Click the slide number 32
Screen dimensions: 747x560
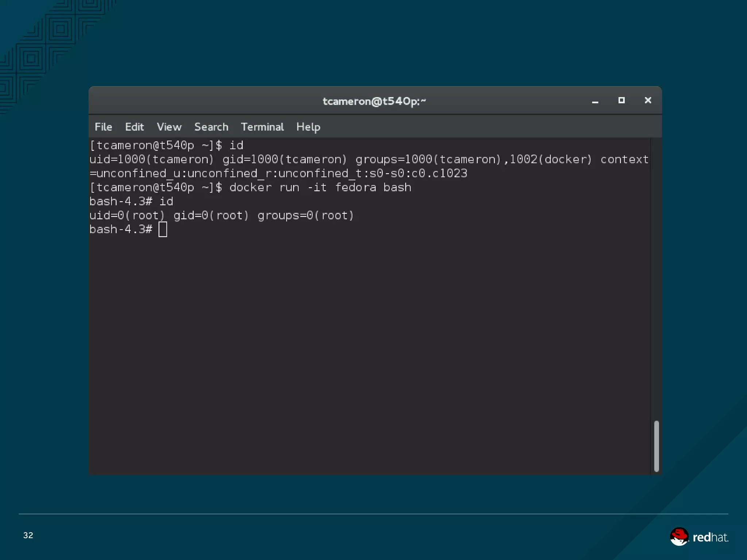tap(28, 535)
